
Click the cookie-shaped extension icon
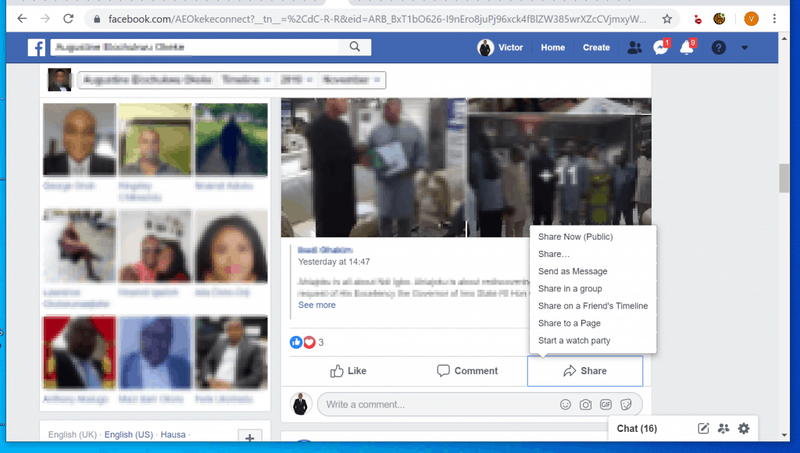point(719,19)
